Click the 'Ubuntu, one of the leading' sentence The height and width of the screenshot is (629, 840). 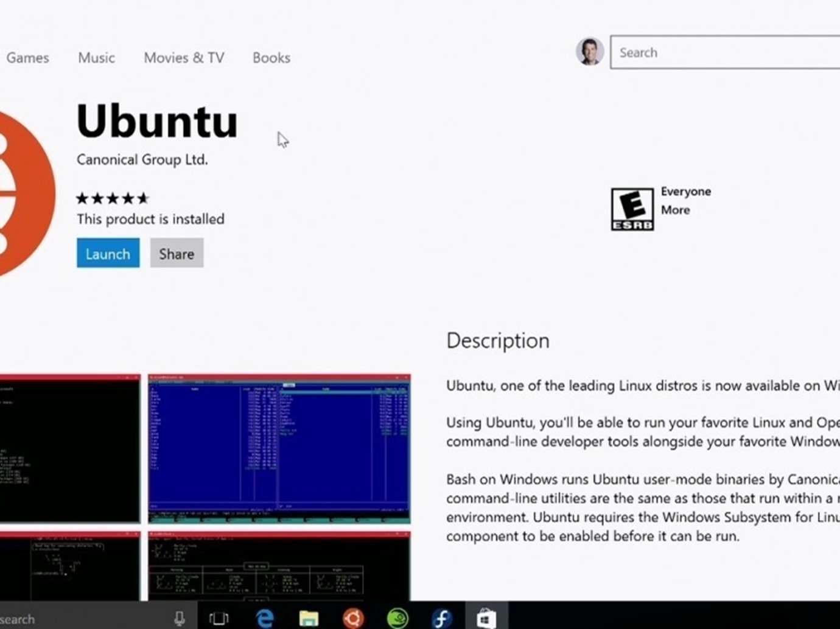coord(643,386)
